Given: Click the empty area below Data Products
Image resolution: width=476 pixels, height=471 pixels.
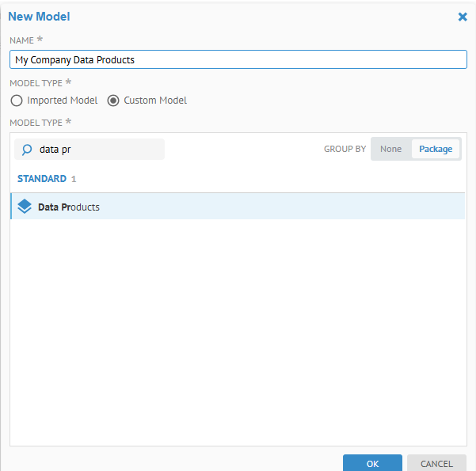Looking at the screenshot, I should tap(238, 332).
